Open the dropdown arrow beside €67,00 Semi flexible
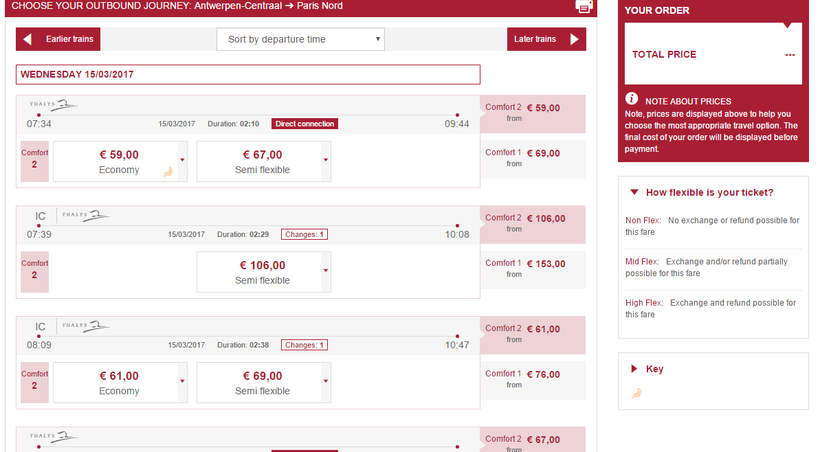This screenshot has width=820, height=452. pyautogui.click(x=326, y=161)
